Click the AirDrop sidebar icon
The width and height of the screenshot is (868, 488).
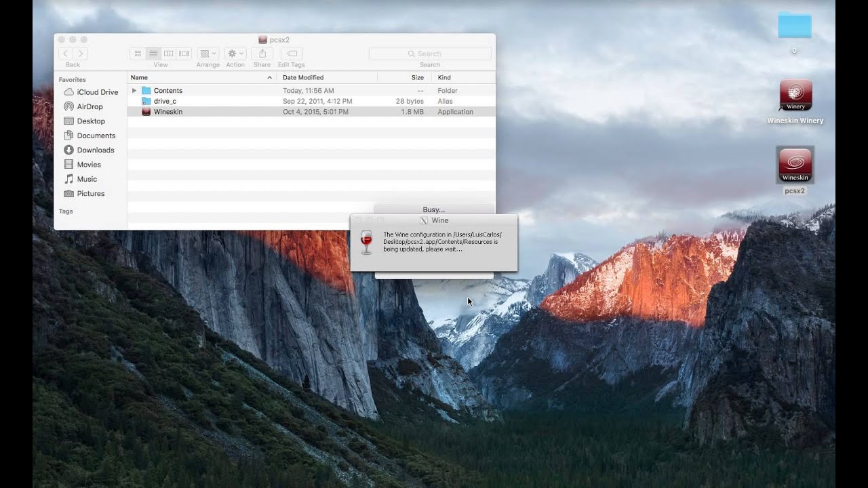tap(68, 106)
